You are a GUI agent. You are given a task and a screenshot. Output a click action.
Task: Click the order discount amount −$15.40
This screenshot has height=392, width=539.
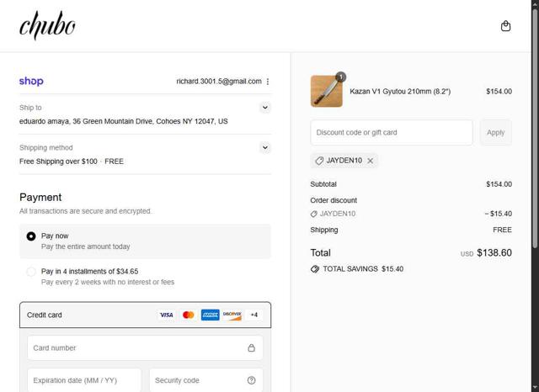pyautogui.click(x=498, y=214)
